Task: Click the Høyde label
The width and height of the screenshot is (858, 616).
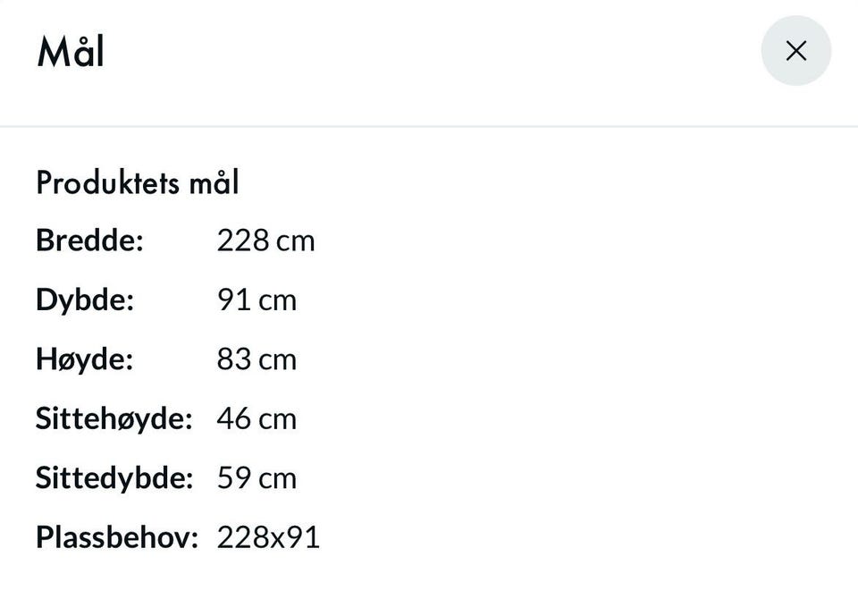Action: [x=84, y=359]
